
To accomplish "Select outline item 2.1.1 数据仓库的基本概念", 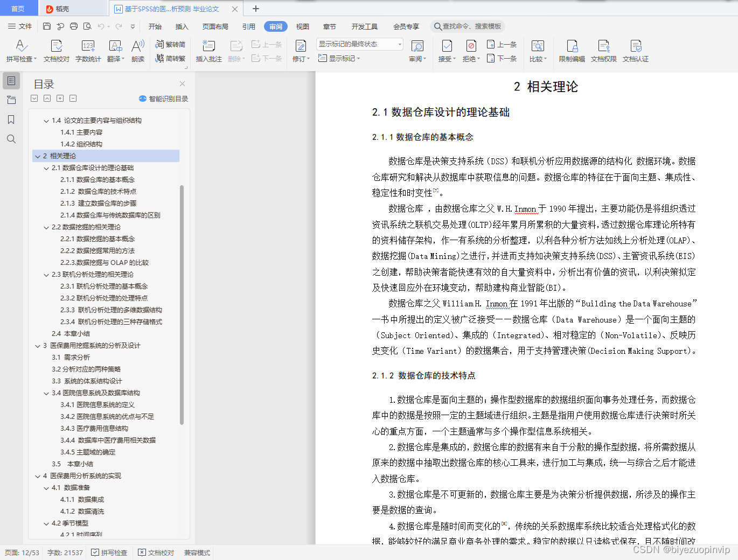I will pyautogui.click(x=98, y=180).
